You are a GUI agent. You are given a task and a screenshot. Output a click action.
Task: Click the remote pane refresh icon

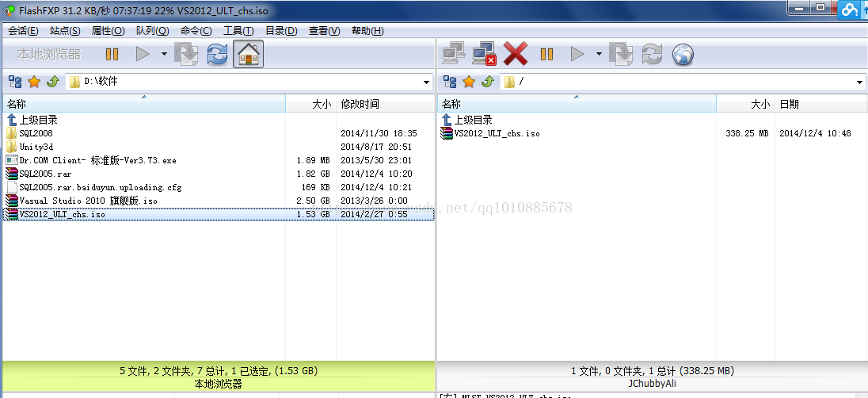652,55
